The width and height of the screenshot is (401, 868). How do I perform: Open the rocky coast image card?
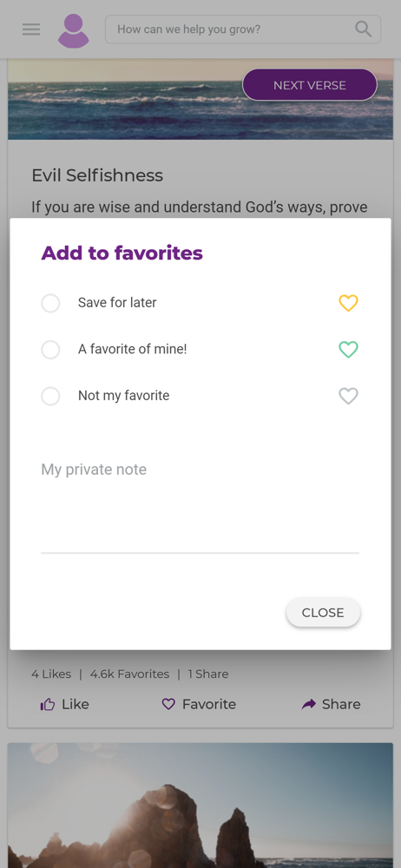(200, 806)
